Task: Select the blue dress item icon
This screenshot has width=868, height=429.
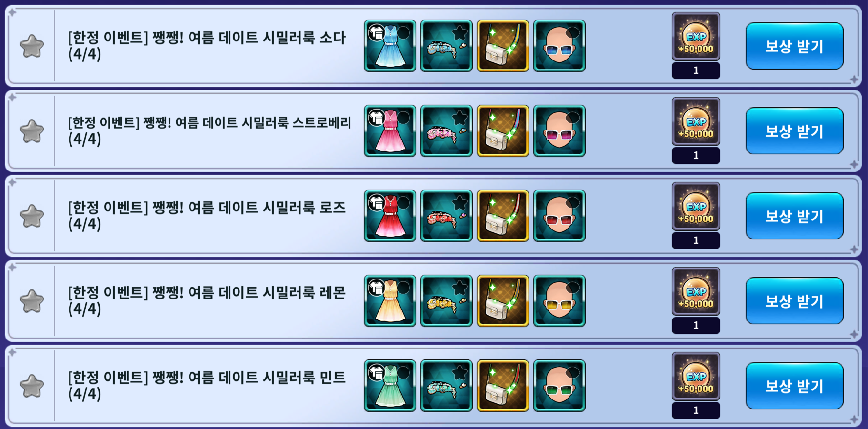Action: 390,46
